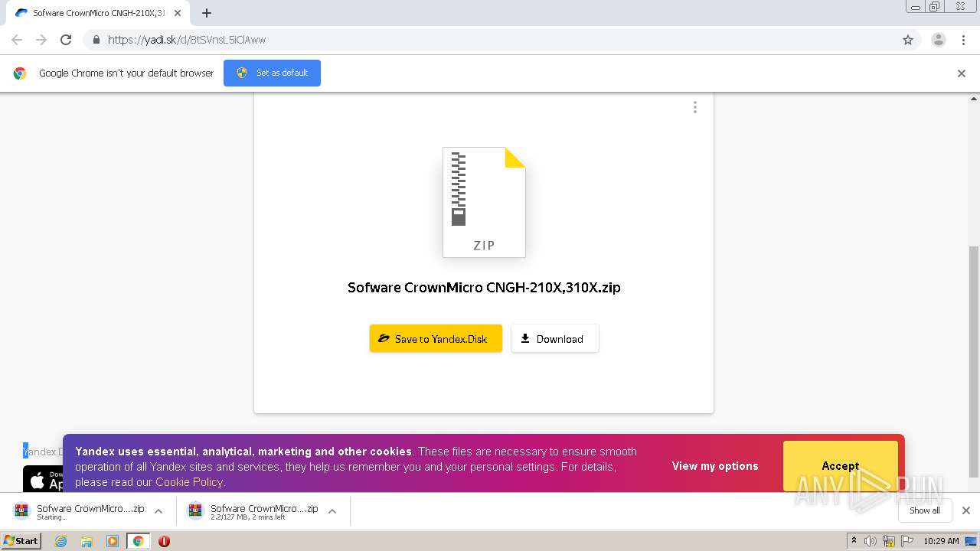Viewport: 980px width, 551px height.
Task: Select the Sofware CrownMicro browser tab
Action: 97,13
